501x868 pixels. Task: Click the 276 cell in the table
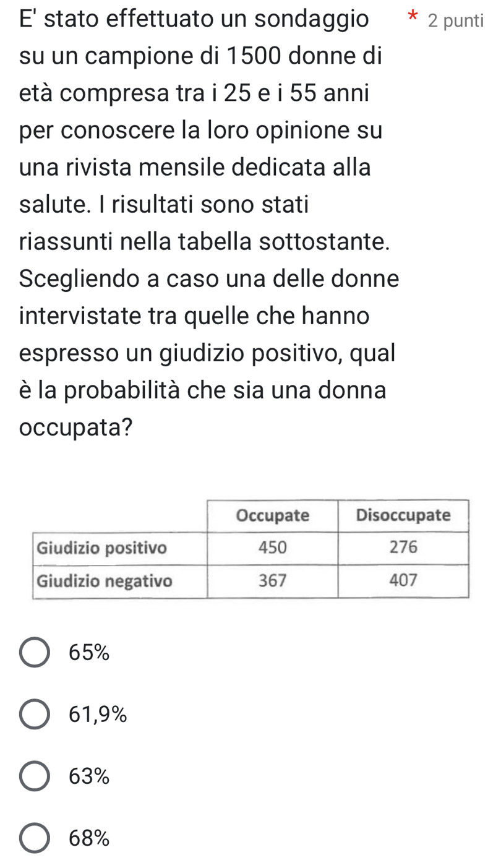click(403, 548)
